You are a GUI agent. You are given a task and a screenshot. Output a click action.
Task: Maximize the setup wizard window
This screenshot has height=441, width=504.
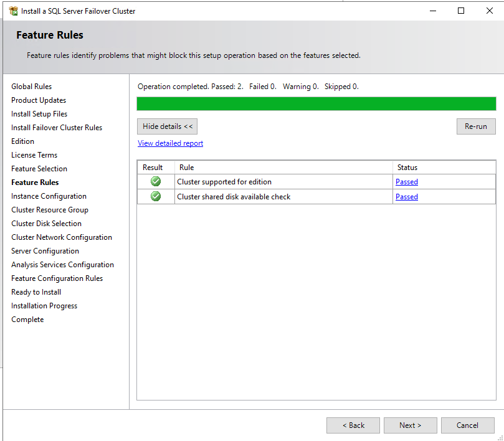[461, 11]
